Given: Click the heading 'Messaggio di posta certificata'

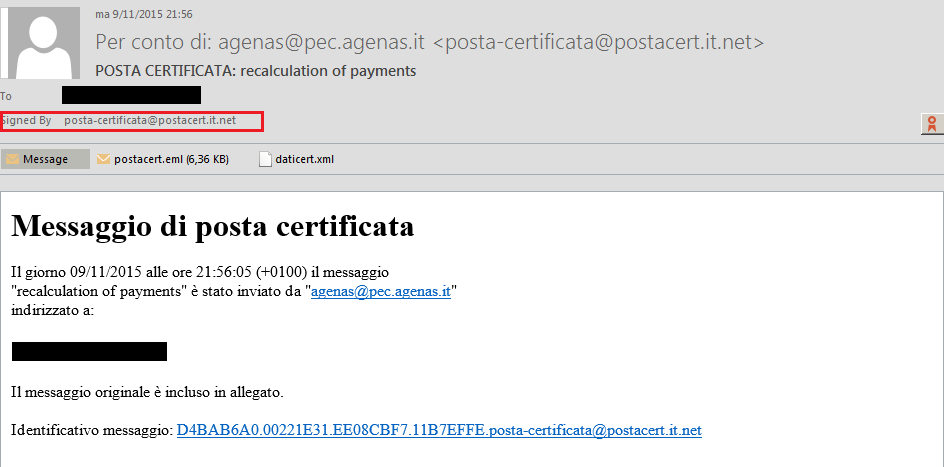Looking at the screenshot, I should (213, 226).
